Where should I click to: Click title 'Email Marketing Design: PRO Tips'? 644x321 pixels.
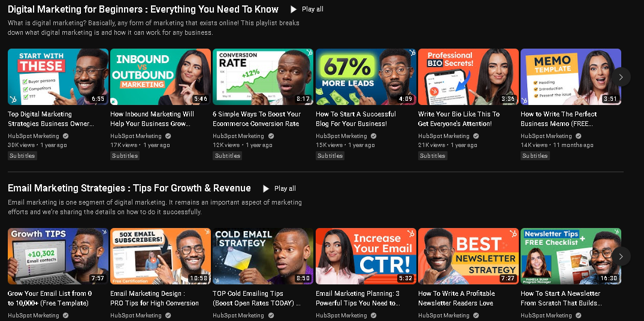click(155, 298)
